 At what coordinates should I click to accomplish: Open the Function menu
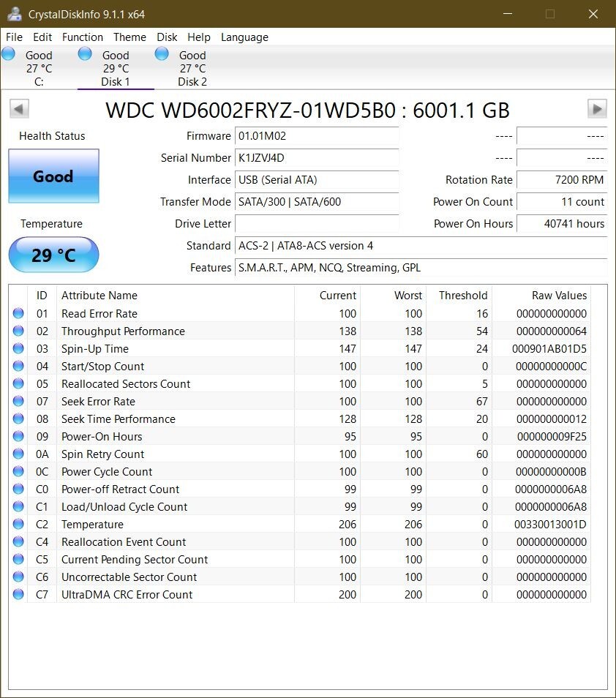click(x=83, y=37)
